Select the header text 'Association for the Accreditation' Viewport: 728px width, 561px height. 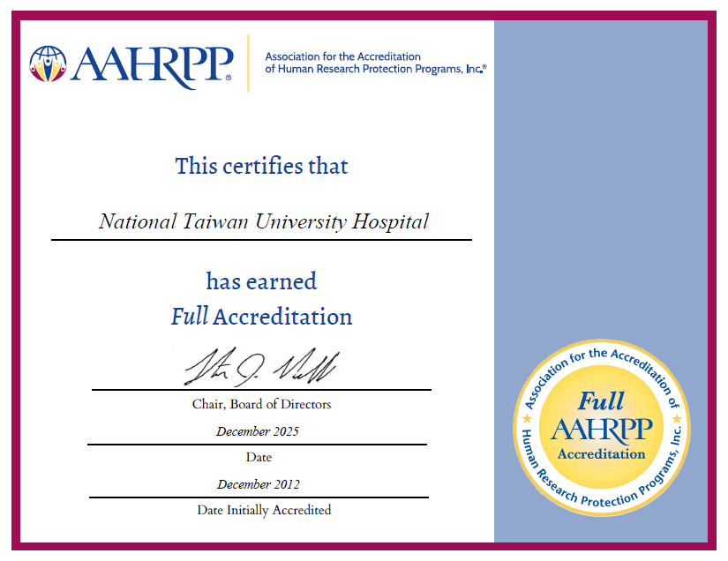click(x=343, y=56)
